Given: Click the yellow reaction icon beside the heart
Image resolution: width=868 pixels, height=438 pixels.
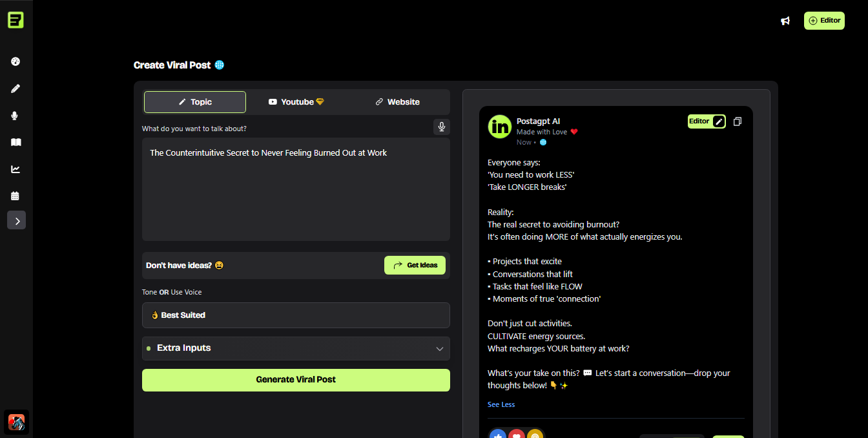Looking at the screenshot, I should point(535,435).
